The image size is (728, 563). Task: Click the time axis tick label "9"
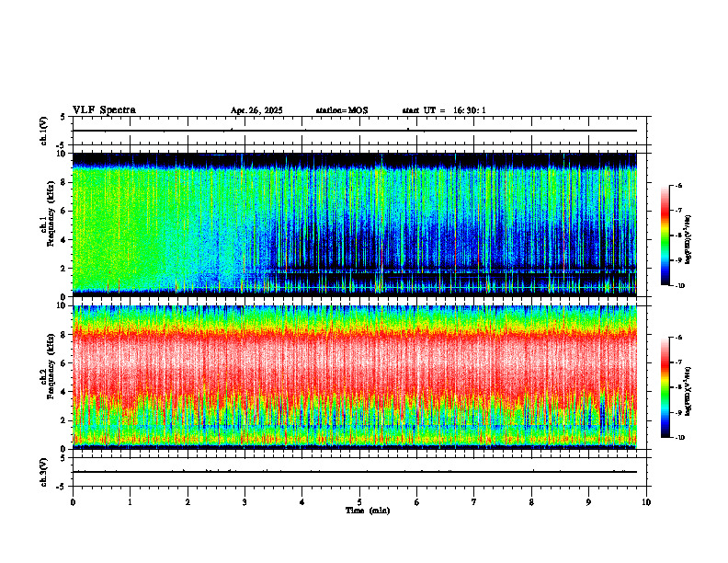tap(588, 502)
